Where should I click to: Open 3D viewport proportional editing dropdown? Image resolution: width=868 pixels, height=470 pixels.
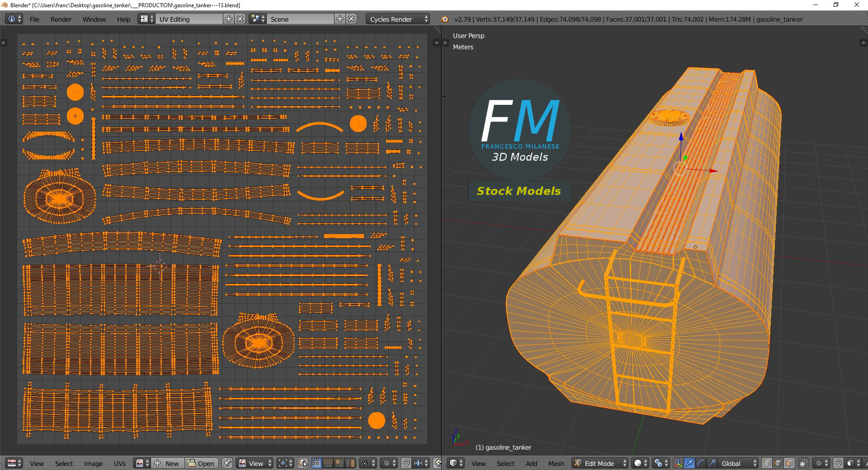coord(821,463)
